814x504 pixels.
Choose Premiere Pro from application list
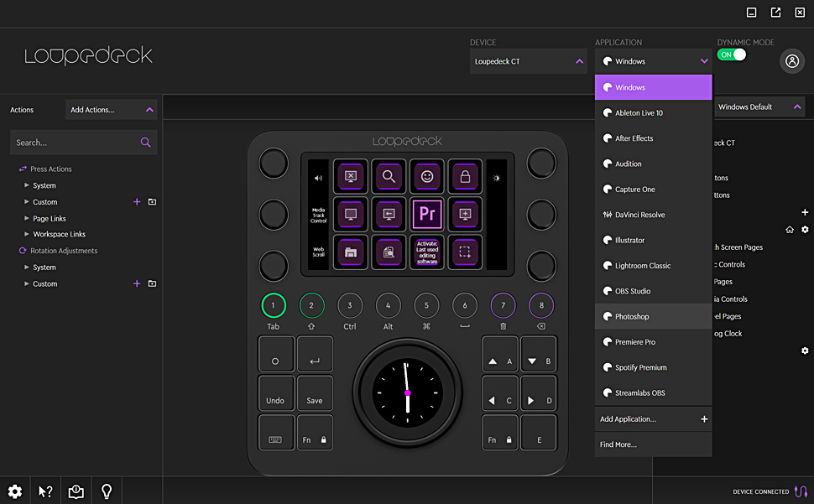pos(653,341)
